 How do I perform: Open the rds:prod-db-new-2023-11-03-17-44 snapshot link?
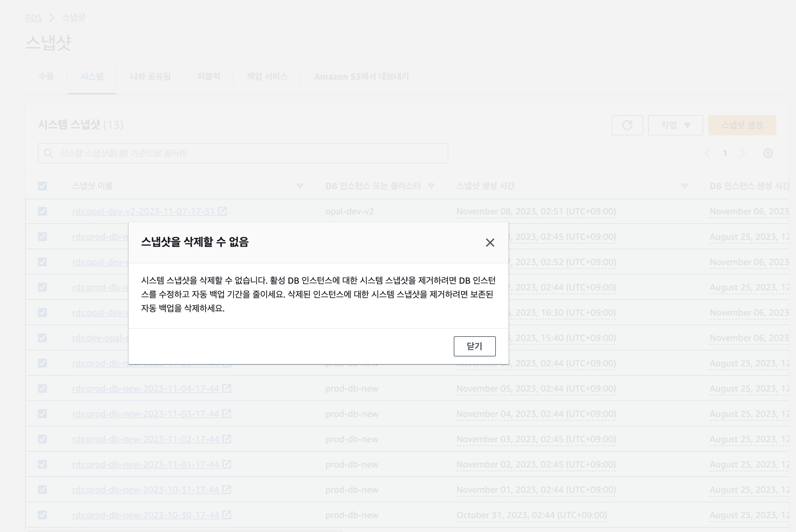(x=145, y=414)
